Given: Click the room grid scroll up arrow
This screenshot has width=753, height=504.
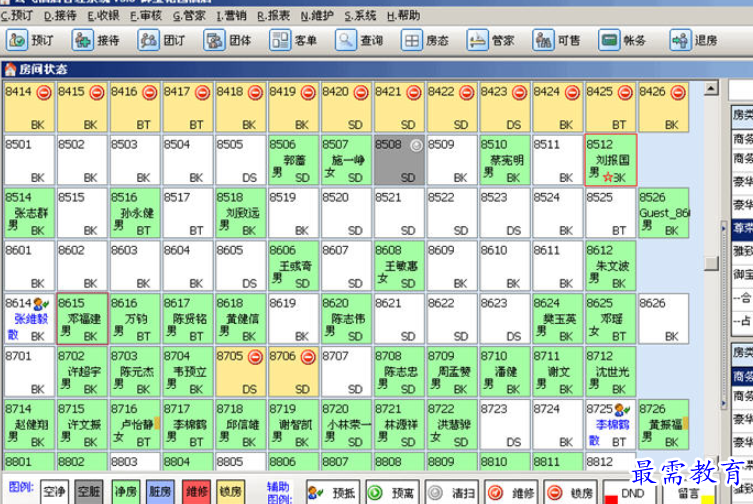Looking at the screenshot, I should (711, 88).
